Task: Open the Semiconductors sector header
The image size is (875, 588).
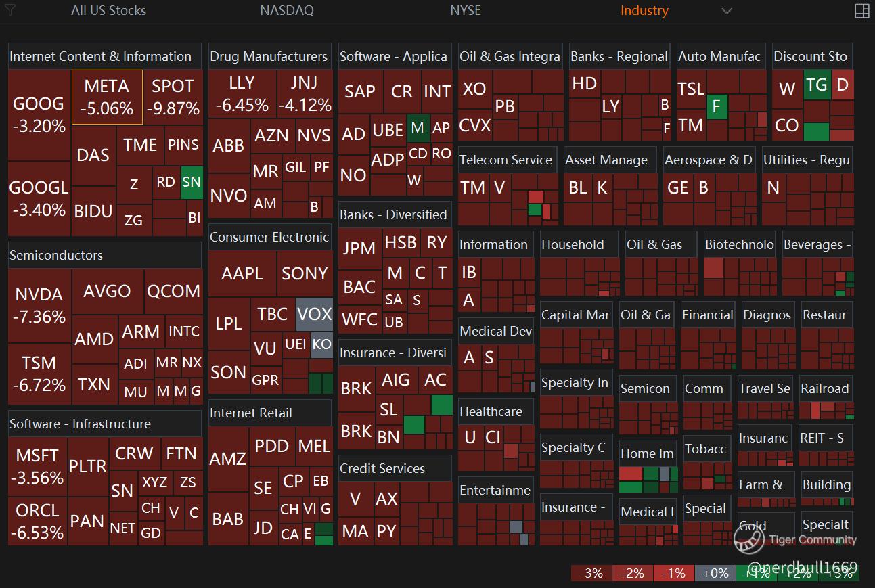Action: [x=105, y=255]
